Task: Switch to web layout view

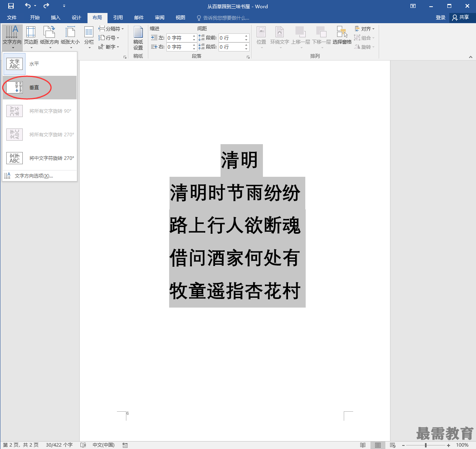Action: point(393,445)
